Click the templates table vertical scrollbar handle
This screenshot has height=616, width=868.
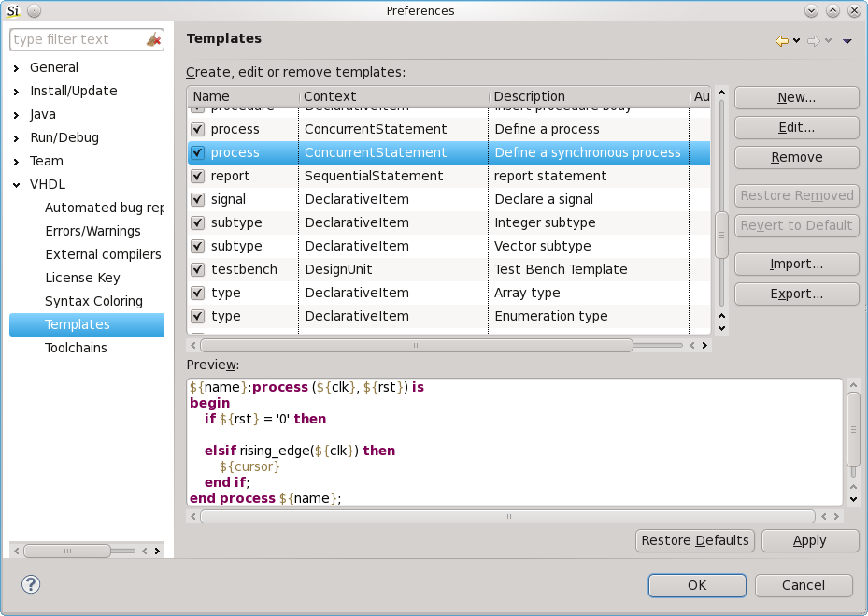pos(721,235)
